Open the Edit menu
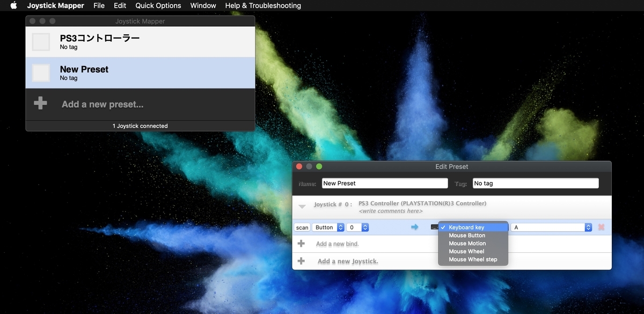Image resolution: width=644 pixels, height=314 pixels. pyautogui.click(x=120, y=5)
